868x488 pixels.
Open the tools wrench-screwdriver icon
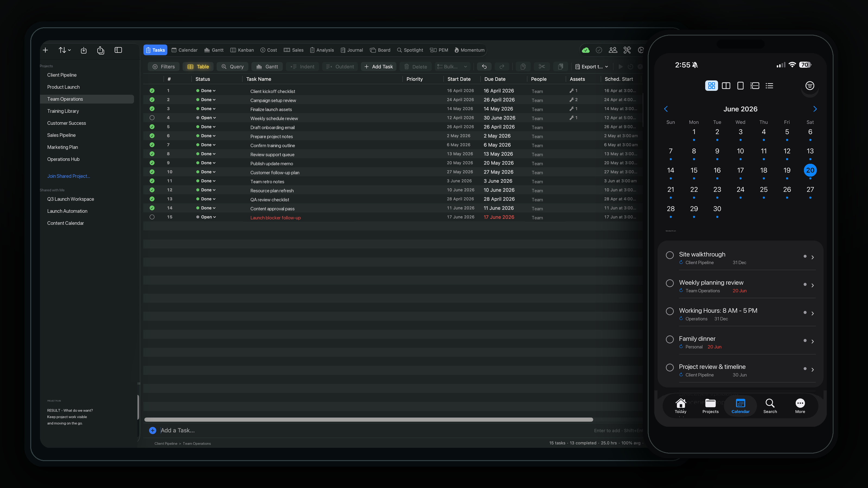[627, 50]
